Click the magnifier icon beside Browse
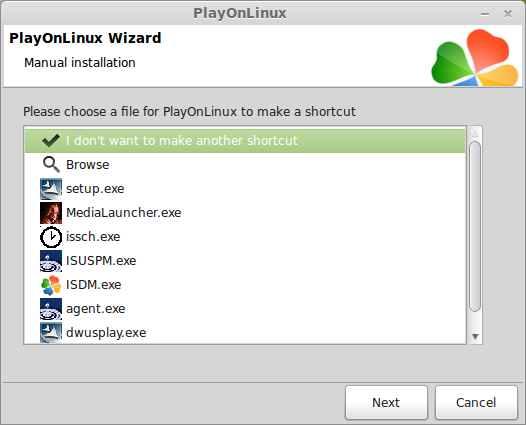This screenshot has height=425, width=526. [x=51, y=164]
